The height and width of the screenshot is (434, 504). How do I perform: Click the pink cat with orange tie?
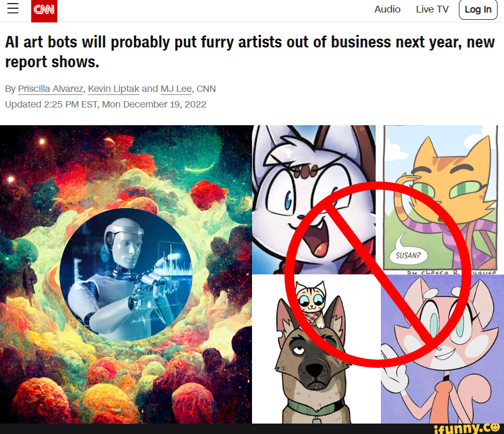442,349
